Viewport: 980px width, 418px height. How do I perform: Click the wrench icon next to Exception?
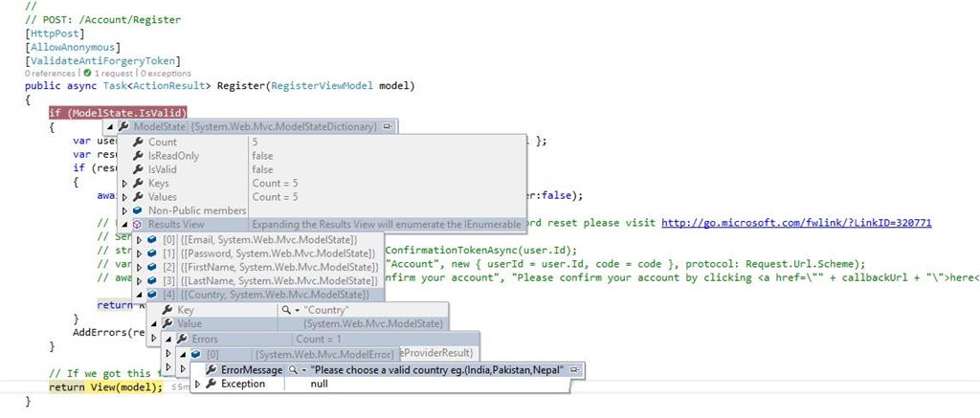click(212, 384)
